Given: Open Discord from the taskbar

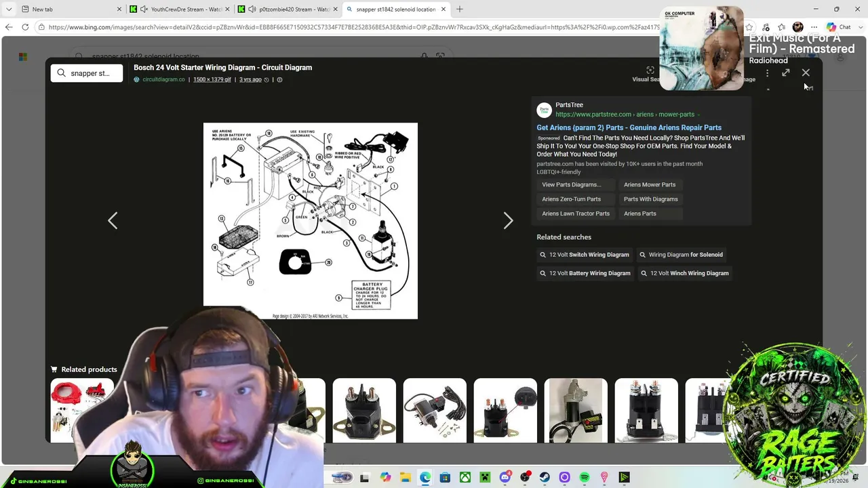Looking at the screenshot, I should coord(505,478).
